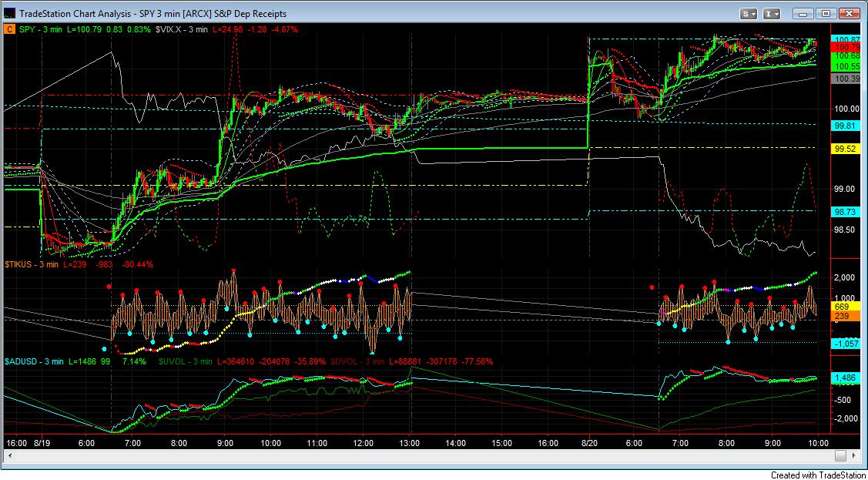
Task: Click the 8/20 date label on time axis
Action: [x=589, y=442]
